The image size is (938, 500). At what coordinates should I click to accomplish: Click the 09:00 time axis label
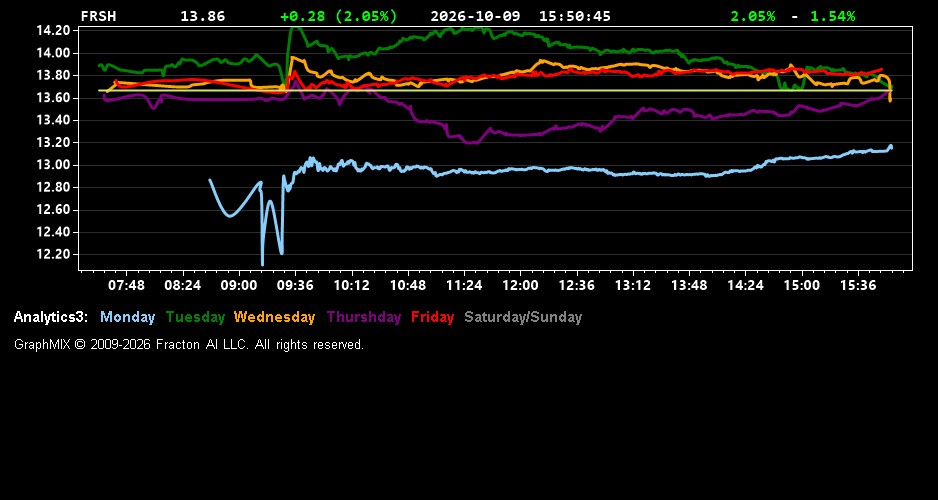coord(239,286)
